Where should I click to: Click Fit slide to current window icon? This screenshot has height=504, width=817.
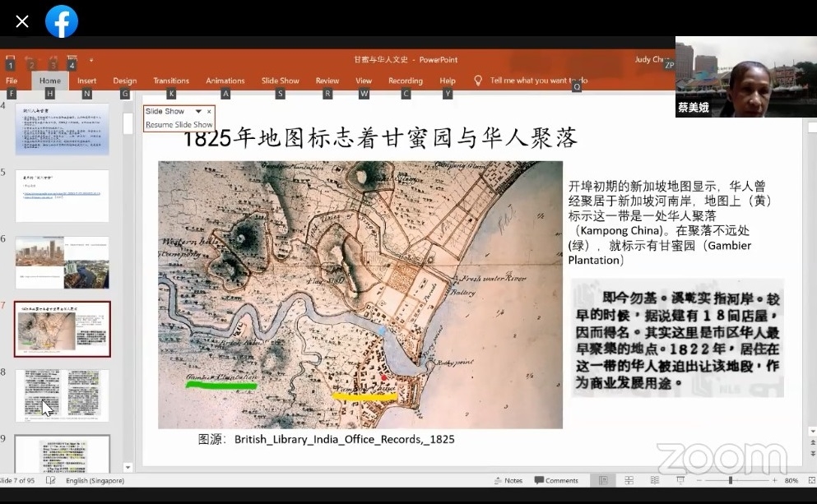(x=811, y=480)
